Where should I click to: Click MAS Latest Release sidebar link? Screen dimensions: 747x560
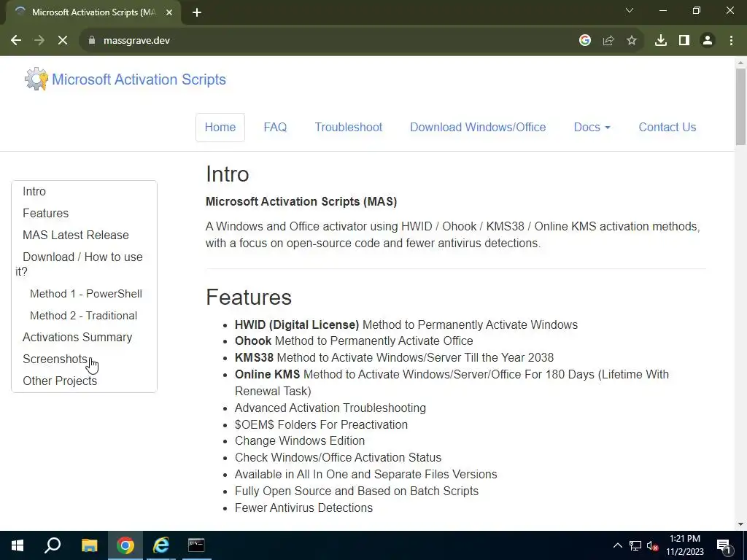click(76, 236)
